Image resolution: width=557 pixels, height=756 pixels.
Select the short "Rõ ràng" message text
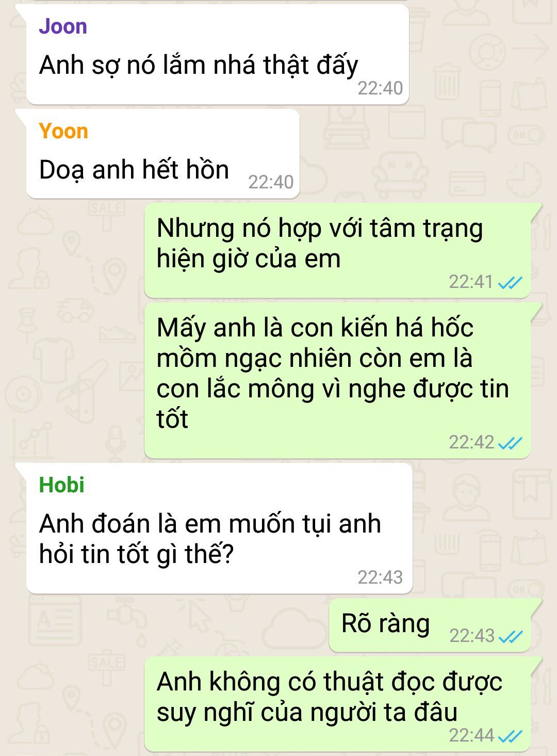click(385, 623)
